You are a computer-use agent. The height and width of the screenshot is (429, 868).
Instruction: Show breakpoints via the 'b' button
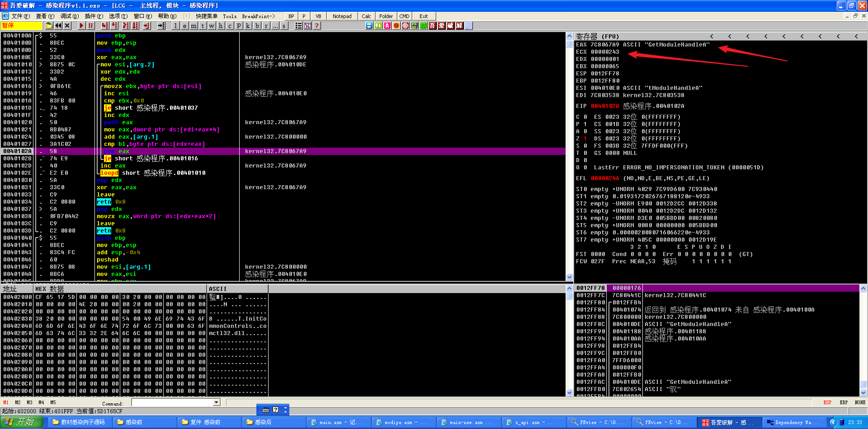[257, 26]
